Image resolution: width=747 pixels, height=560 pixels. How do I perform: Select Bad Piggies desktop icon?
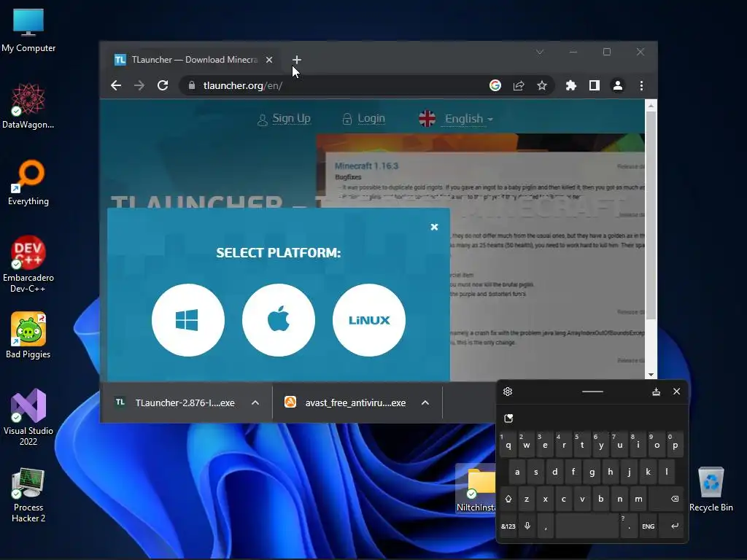point(28,335)
